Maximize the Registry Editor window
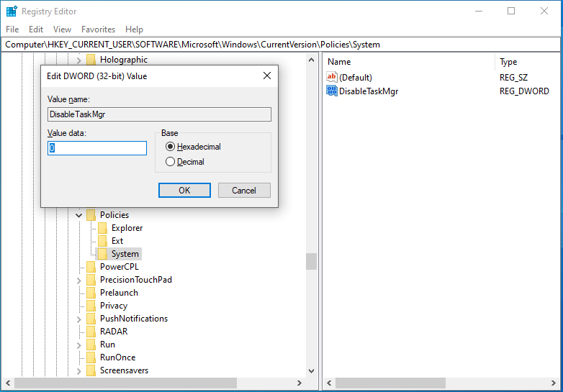The image size is (563, 392). tap(511, 11)
